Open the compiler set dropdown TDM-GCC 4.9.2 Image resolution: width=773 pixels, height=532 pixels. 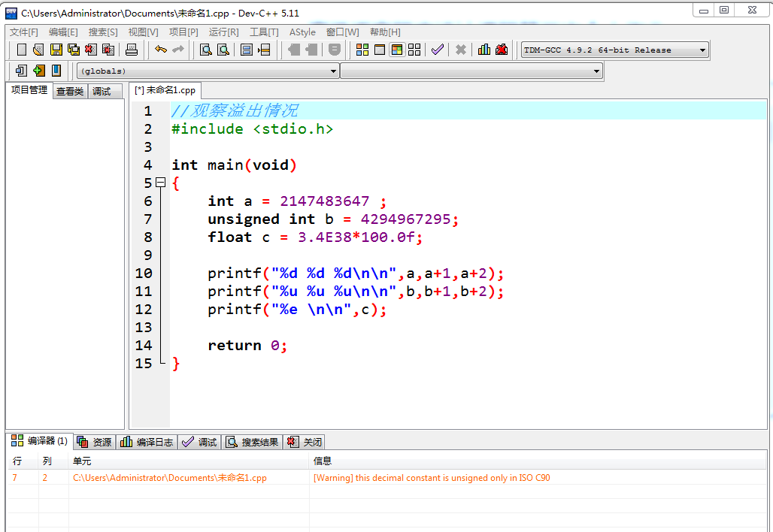point(615,50)
